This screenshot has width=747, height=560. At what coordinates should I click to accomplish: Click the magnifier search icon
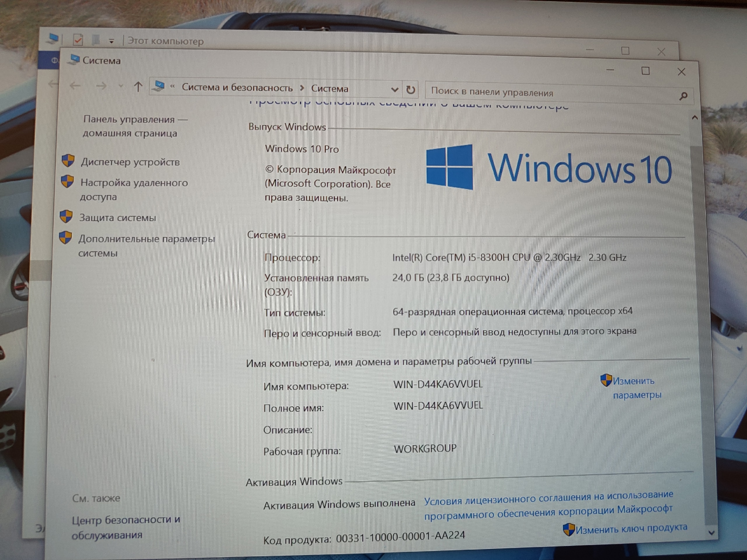(683, 97)
